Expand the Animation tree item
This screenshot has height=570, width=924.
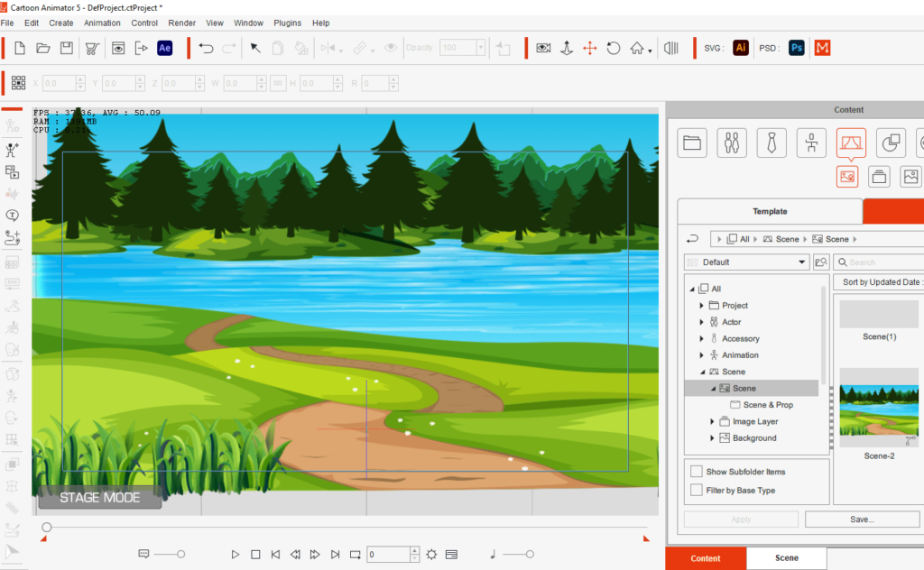pos(702,354)
